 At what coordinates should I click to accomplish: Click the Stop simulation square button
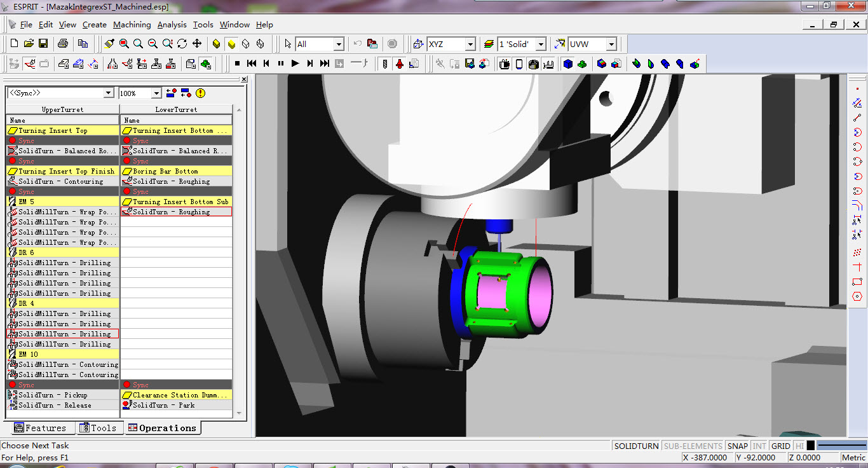(237, 64)
